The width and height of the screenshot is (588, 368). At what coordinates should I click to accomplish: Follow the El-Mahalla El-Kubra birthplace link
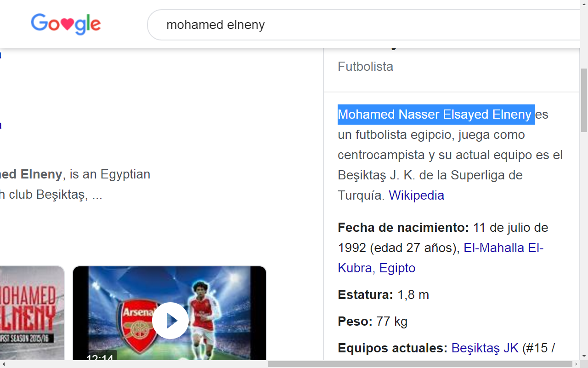click(x=503, y=248)
